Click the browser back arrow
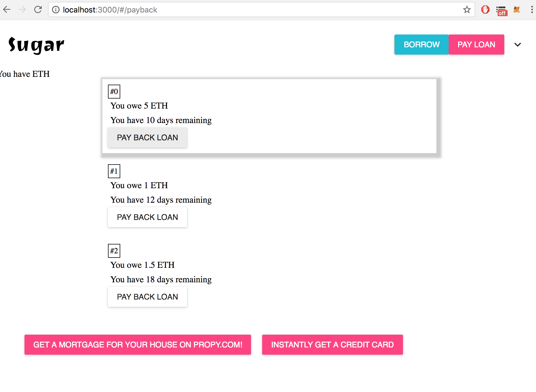536x392 pixels. point(7,10)
